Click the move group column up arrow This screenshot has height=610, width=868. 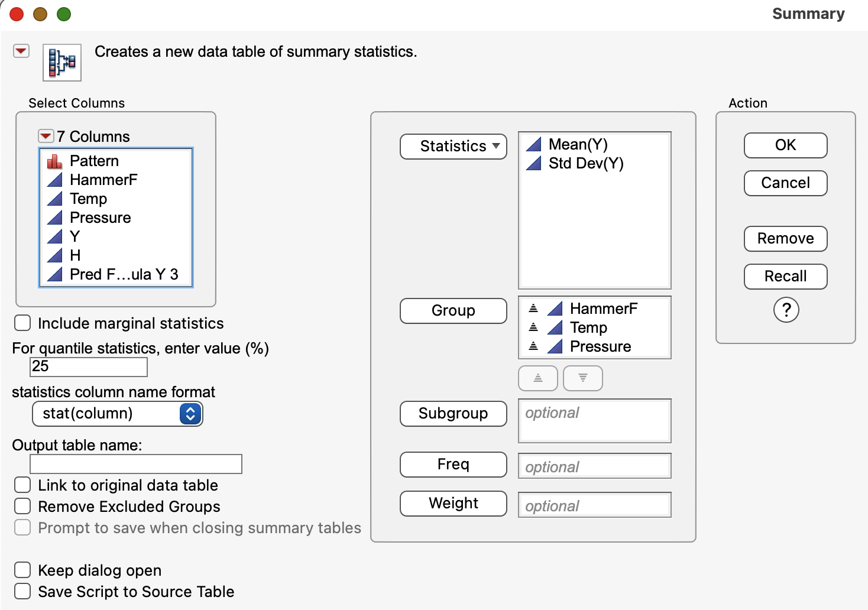[x=537, y=378]
